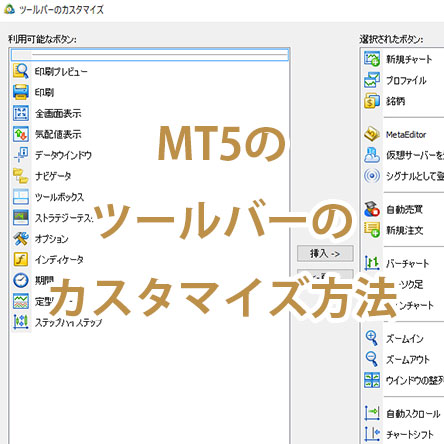This screenshot has width=444, height=444.
Task: Click the ズームアウト magnifier icon
Action: (x=372, y=359)
